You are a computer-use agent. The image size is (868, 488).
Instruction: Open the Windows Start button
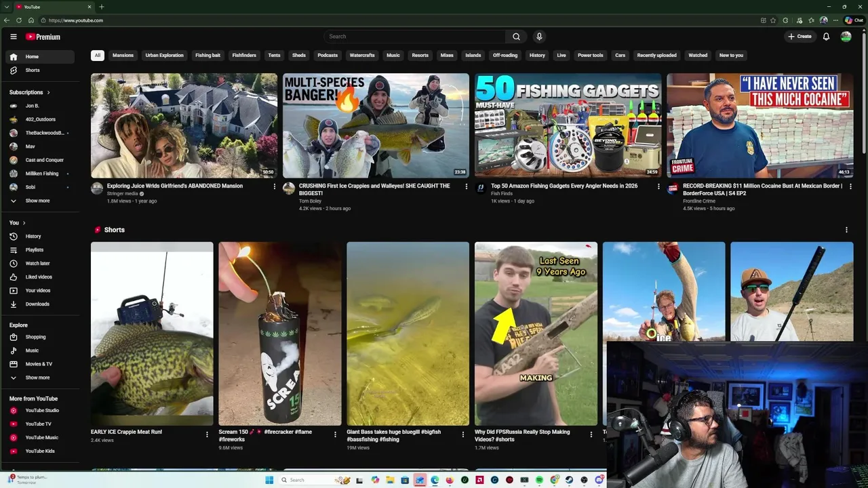coord(269,480)
